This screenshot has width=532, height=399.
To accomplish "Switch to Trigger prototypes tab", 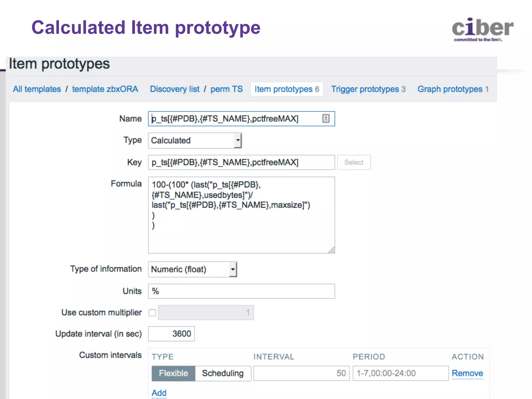I will [368, 89].
